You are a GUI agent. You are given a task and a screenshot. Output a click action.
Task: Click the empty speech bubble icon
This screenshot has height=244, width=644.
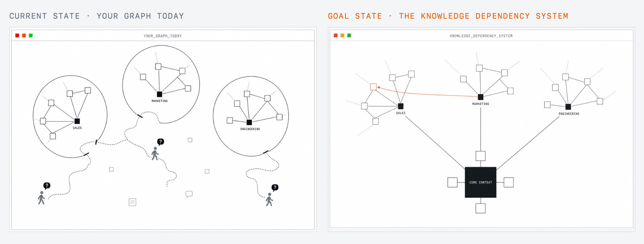coord(189,194)
